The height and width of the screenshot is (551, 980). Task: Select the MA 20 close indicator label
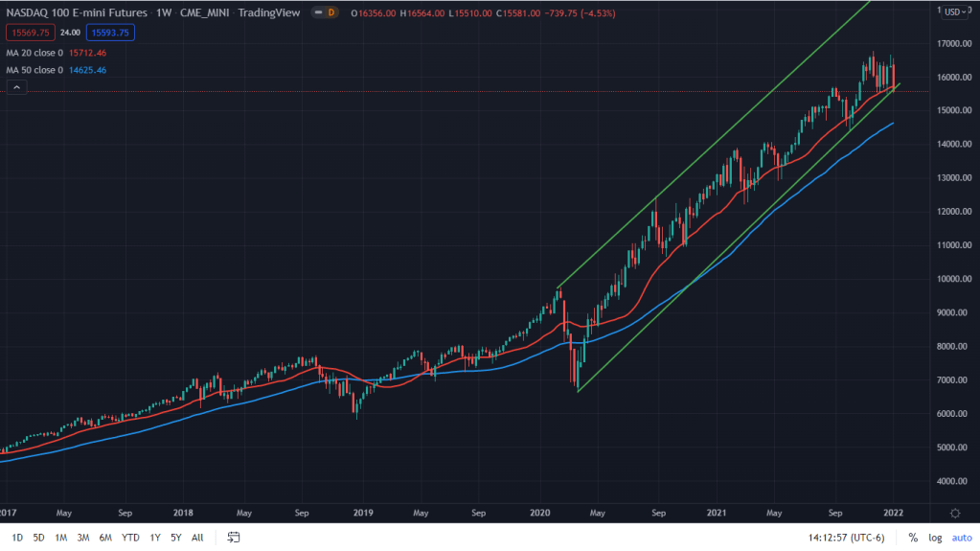[34, 53]
